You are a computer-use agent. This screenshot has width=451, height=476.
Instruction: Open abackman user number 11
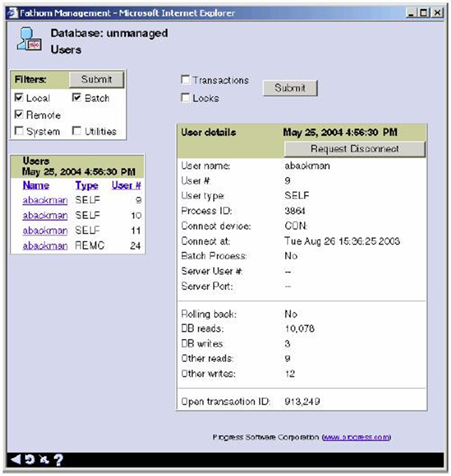click(x=45, y=230)
